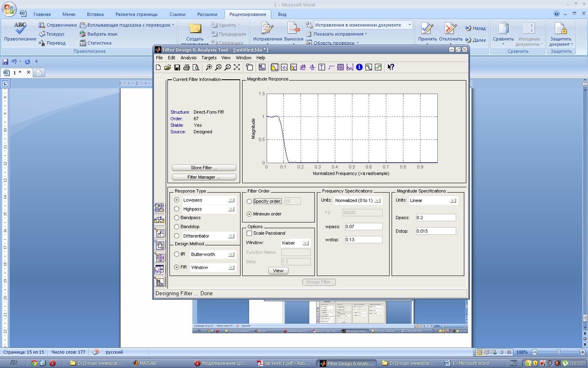Select the Bandstop response type
Screen dimensions: 588x368
pyautogui.click(x=177, y=227)
